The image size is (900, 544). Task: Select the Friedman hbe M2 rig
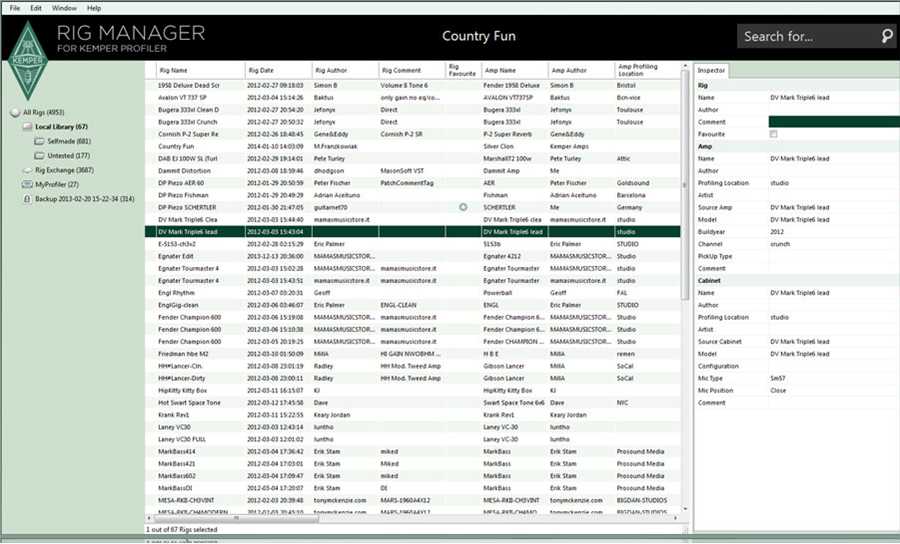coord(413,353)
